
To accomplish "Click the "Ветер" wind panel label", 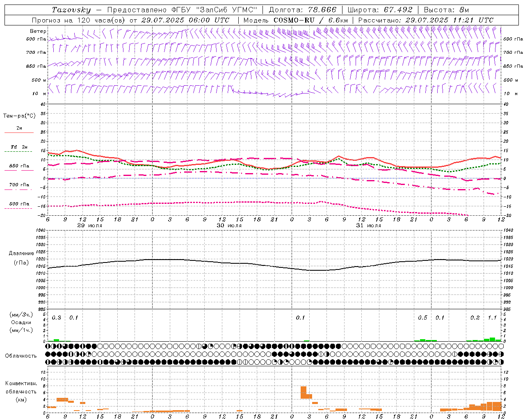I will pos(38,31).
